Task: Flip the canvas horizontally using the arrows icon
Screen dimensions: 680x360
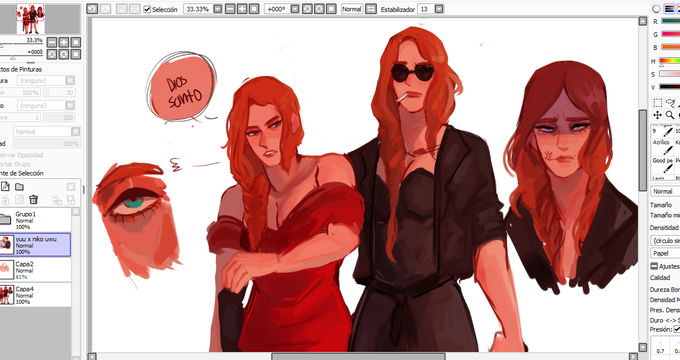Action: 371,9
